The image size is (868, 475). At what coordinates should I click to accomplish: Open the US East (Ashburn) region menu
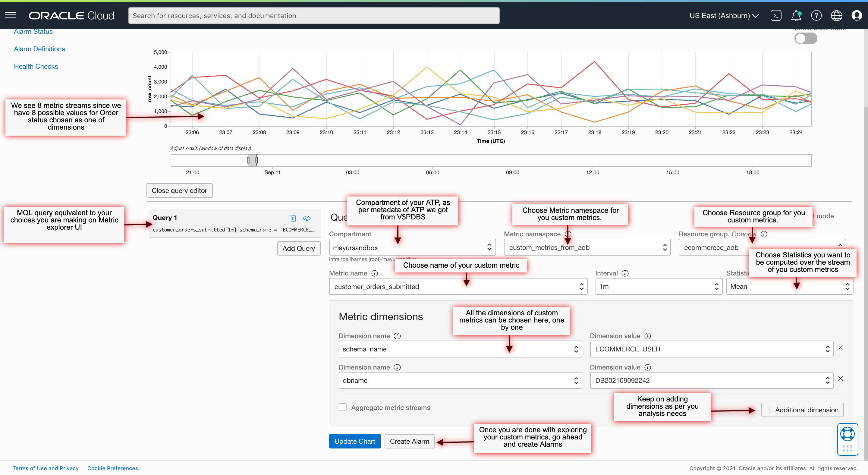coord(723,15)
